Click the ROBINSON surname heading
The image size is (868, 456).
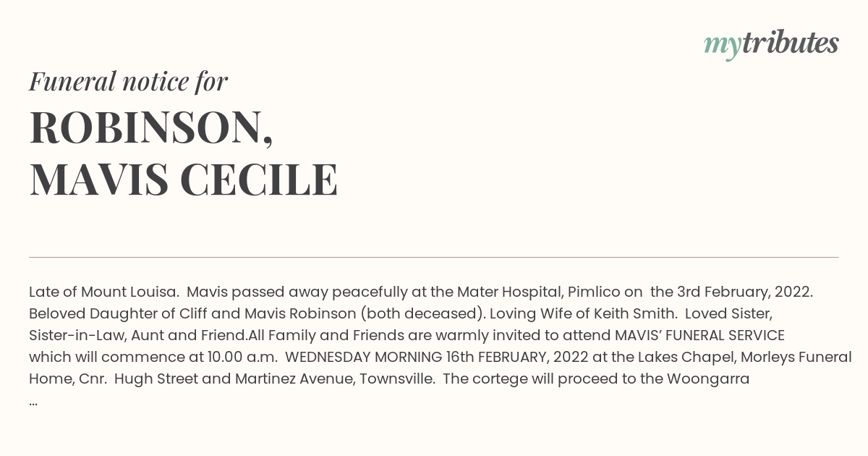[151, 128]
